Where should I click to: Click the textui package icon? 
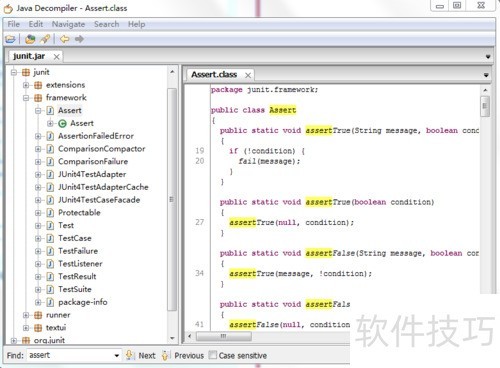pyautogui.click(x=38, y=328)
